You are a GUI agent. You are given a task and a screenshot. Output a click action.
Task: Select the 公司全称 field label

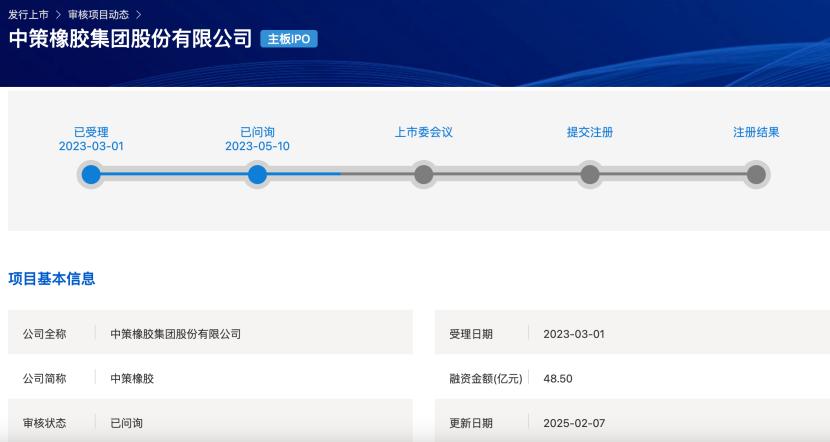click(x=44, y=334)
